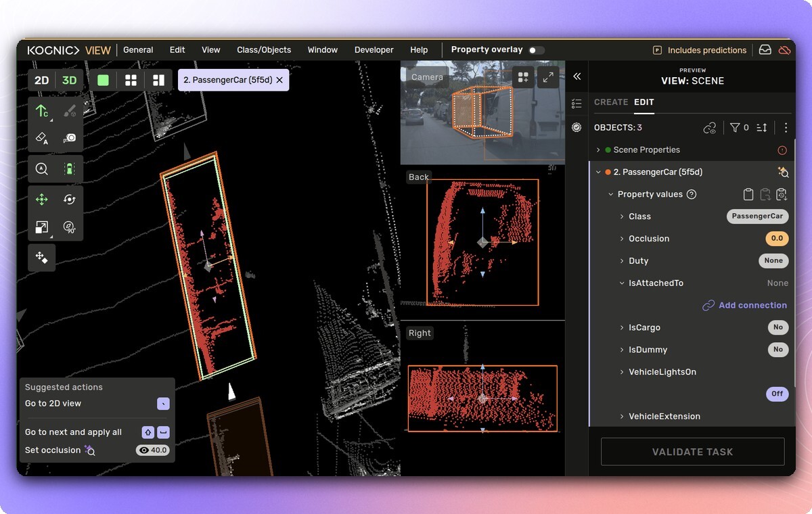The height and width of the screenshot is (514, 812).
Task: Toggle IsCargo from No
Action: tap(778, 327)
